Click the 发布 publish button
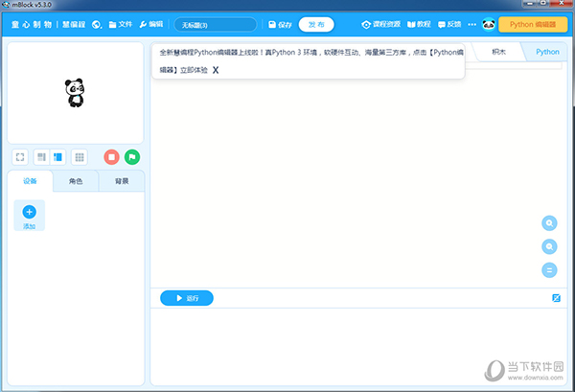Image resolution: width=575 pixels, height=392 pixels. (316, 25)
